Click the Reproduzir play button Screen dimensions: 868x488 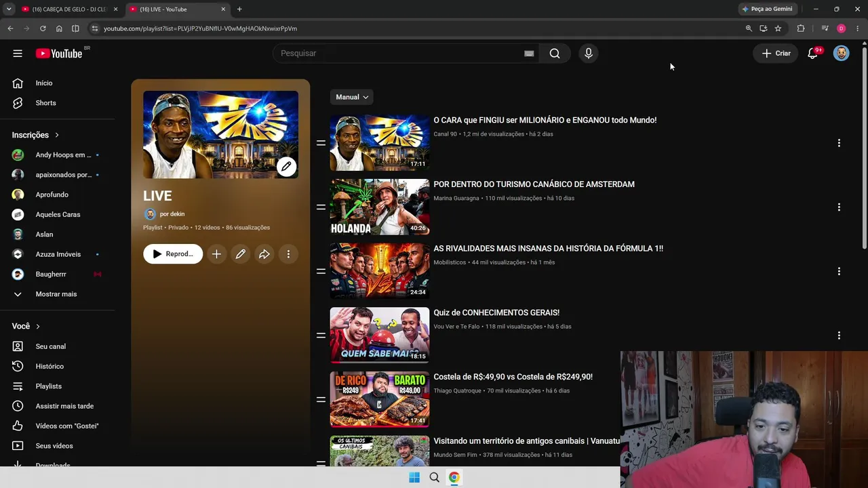click(173, 254)
